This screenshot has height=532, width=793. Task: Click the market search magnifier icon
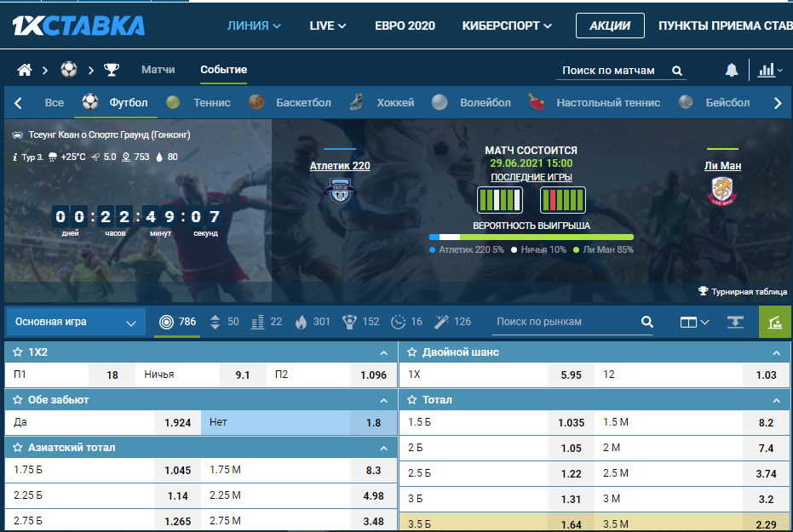(646, 322)
